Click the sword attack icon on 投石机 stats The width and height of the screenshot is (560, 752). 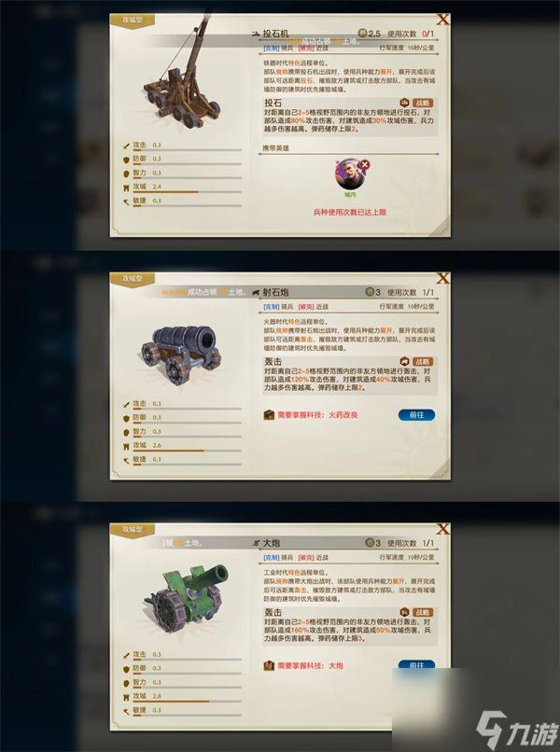[x=126, y=146]
